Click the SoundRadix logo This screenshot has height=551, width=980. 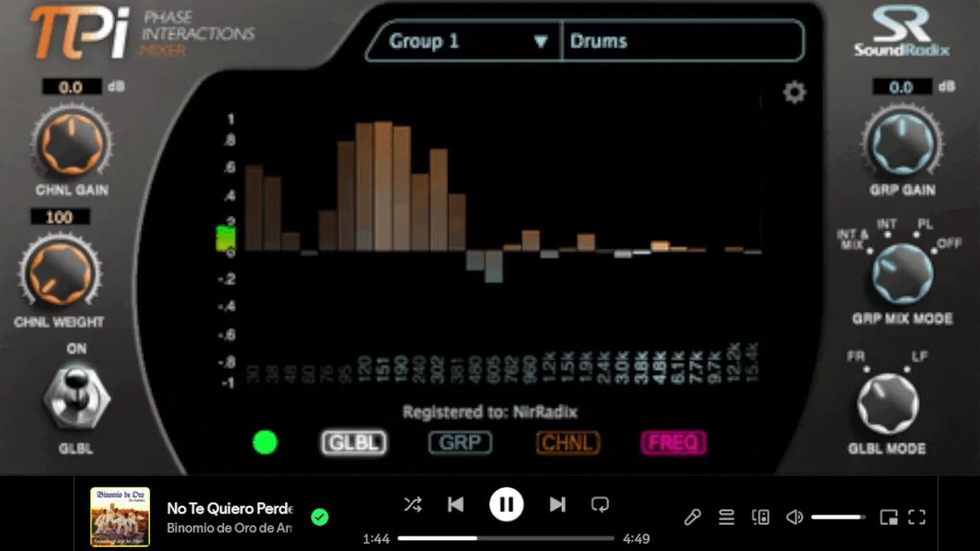[x=902, y=31]
